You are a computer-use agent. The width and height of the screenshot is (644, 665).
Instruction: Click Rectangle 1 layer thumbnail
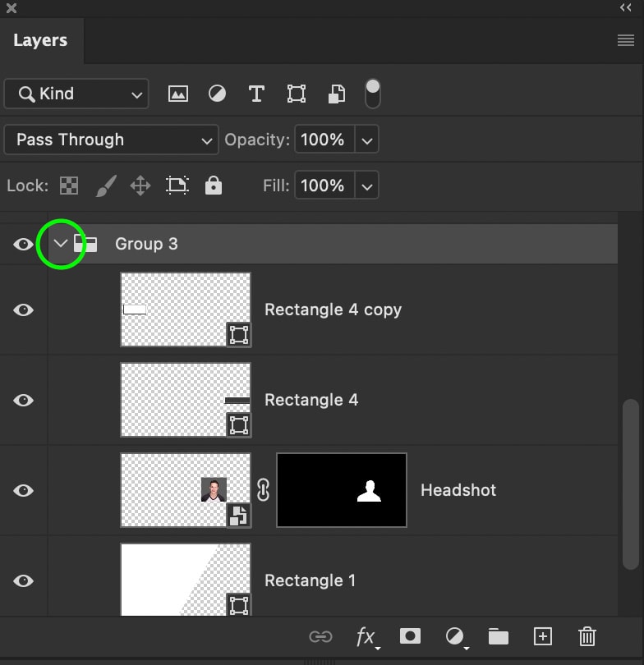186,580
